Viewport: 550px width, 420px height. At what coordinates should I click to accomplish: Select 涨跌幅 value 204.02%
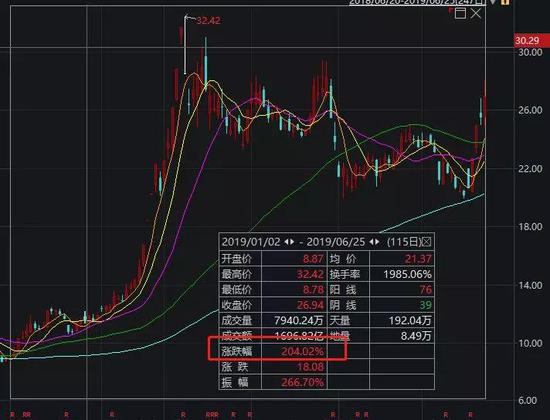[302, 351]
